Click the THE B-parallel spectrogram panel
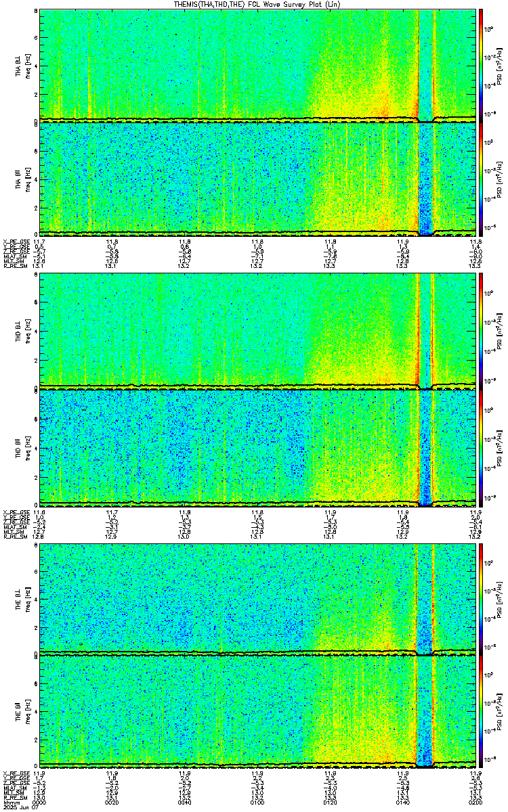Viewport: 508px width, 812px height. pos(257,711)
